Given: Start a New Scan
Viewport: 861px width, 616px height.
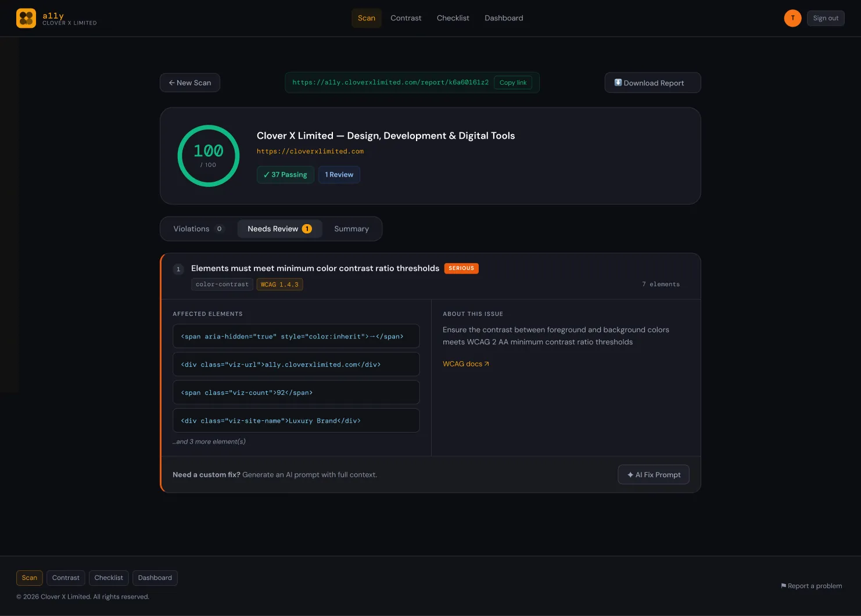Looking at the screenshot, I should [x=190, y=82].
